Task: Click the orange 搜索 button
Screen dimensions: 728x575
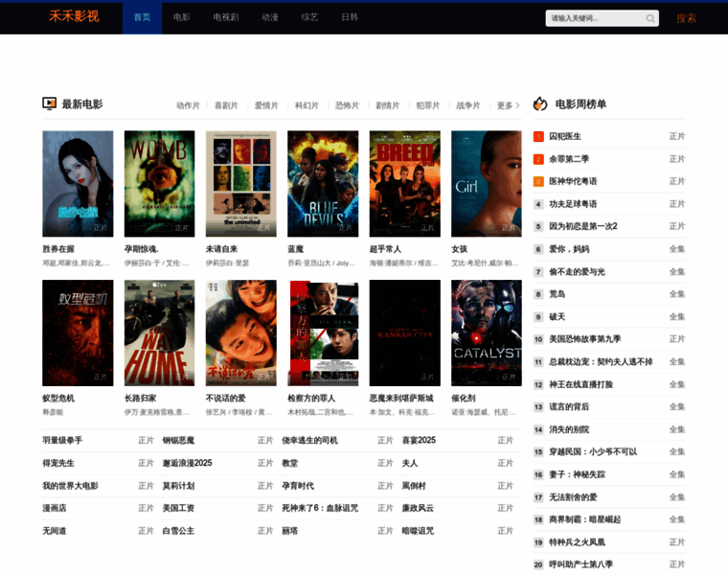Action: 686,18
